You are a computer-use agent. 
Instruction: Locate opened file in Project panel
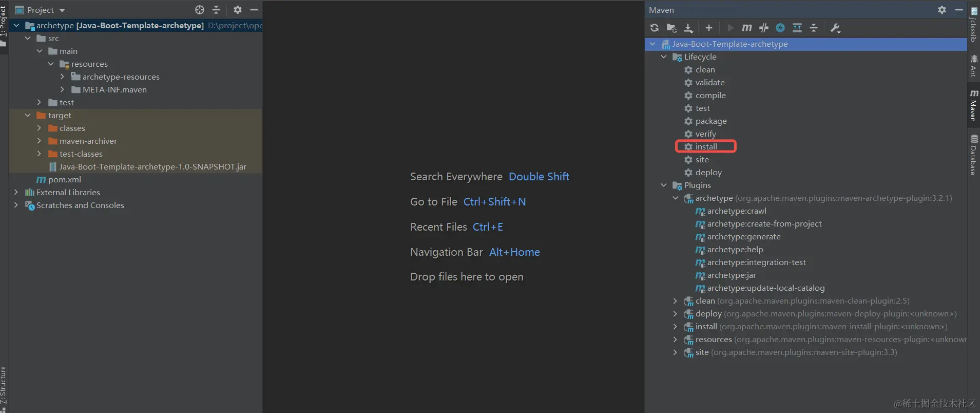click(x=200, y=10)
